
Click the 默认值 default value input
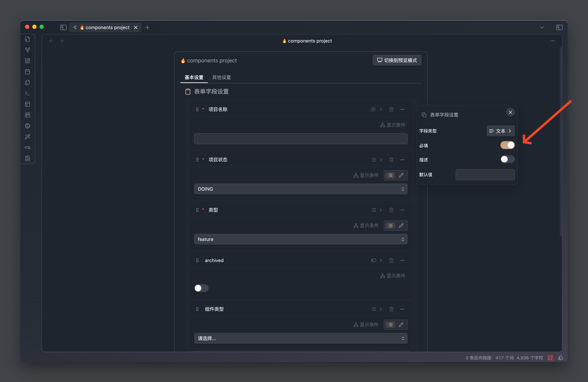tap(485, 175)
